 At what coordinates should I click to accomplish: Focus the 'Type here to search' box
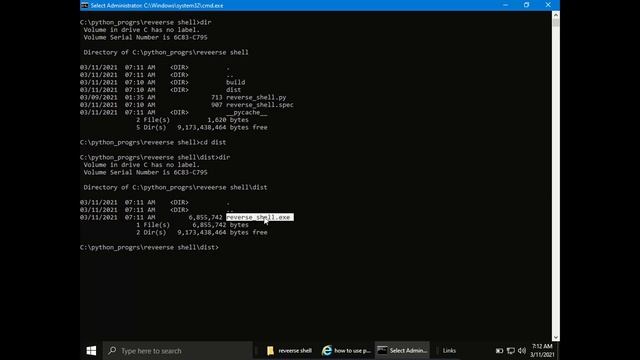click(178, 351)
